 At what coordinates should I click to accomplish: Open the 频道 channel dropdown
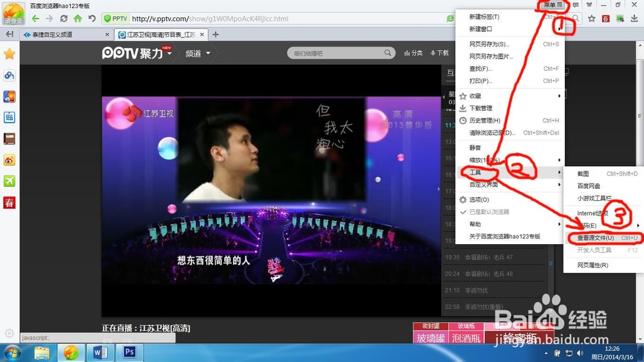point(198,53)
